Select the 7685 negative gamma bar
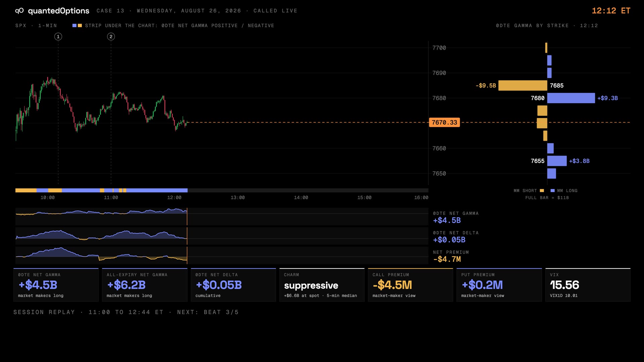Viewport: 644px width, 362px height. [523, 85]
